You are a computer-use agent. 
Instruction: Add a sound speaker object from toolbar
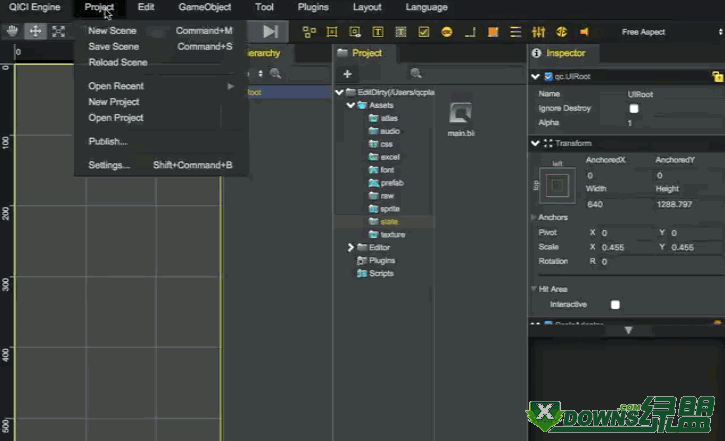pyautogui.click(x=584, y=32)
